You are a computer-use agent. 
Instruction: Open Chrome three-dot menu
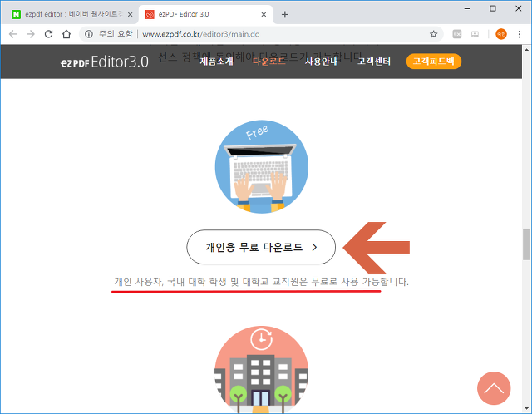[x=519, y=34]
